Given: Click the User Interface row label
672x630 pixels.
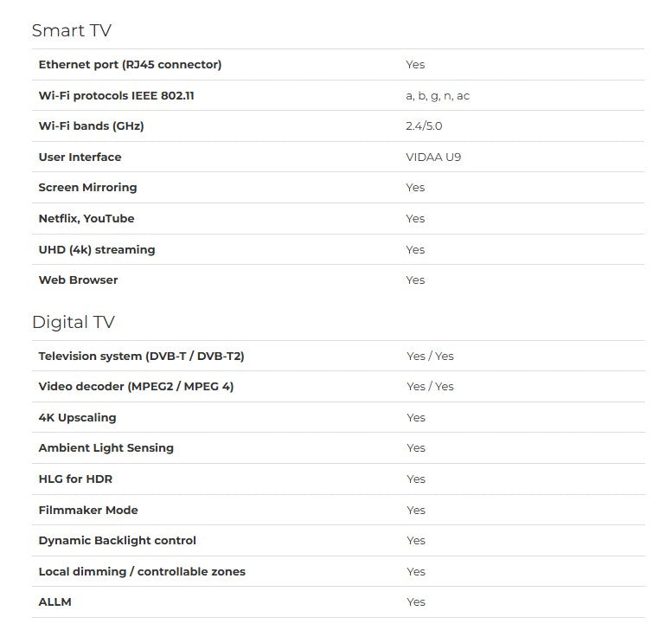Looking at the screenshot, I should (80, 157).
